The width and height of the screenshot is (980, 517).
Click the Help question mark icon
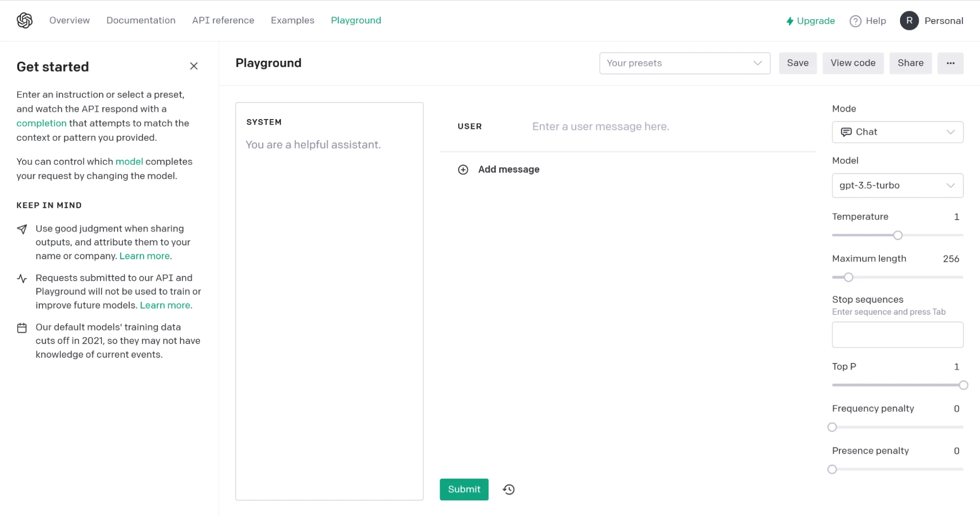[855, 21]
